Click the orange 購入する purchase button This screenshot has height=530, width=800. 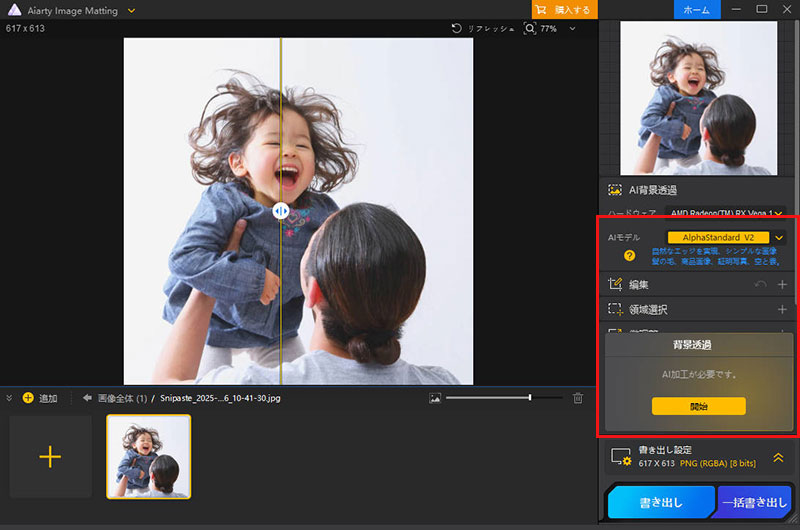[x=564, y=10]
